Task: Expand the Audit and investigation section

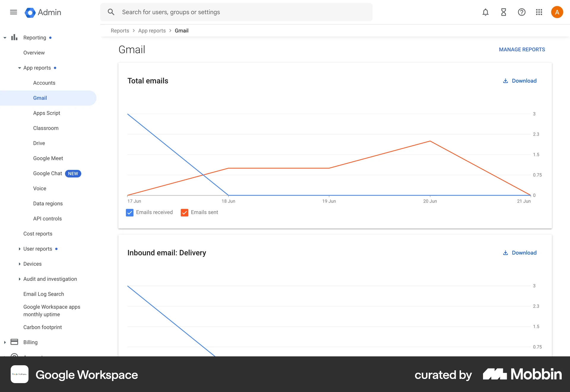Action: (x=19, y=279)
